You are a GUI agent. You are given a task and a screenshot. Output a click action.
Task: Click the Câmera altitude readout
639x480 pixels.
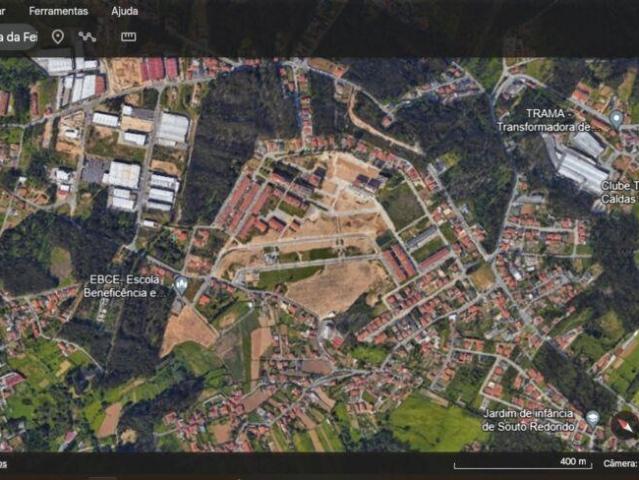[x=620, y=464]
